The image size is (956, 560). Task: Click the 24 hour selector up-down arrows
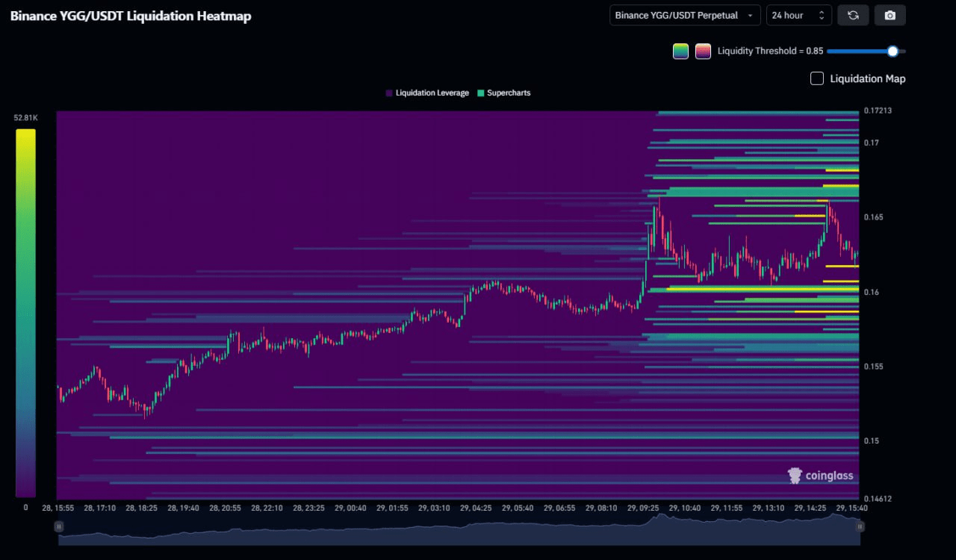822,16
